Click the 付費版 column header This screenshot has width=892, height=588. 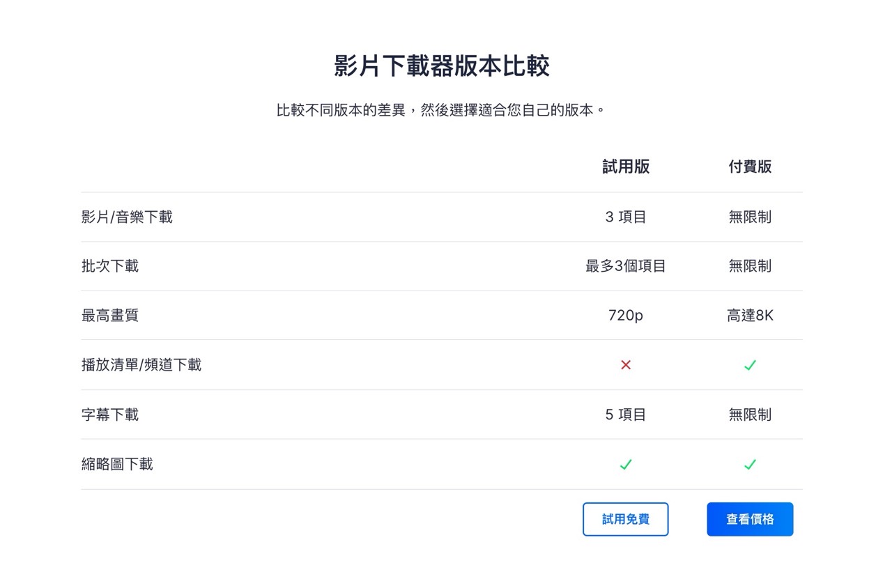pos(750,167)
